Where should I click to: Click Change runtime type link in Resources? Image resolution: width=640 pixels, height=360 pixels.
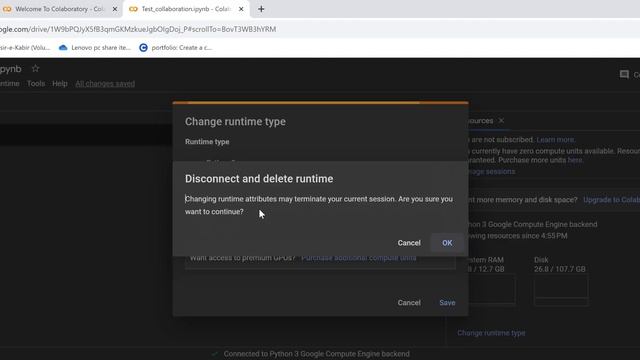point(491,333)
